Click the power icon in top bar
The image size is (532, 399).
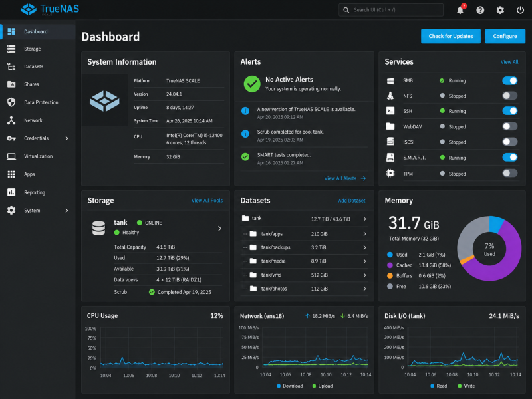[520, 10]
